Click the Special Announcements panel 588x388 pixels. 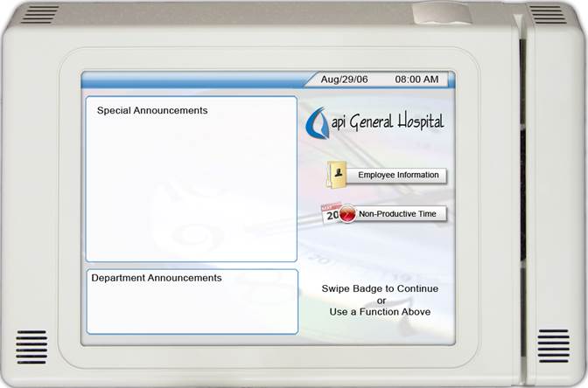[x=192, y=179]
